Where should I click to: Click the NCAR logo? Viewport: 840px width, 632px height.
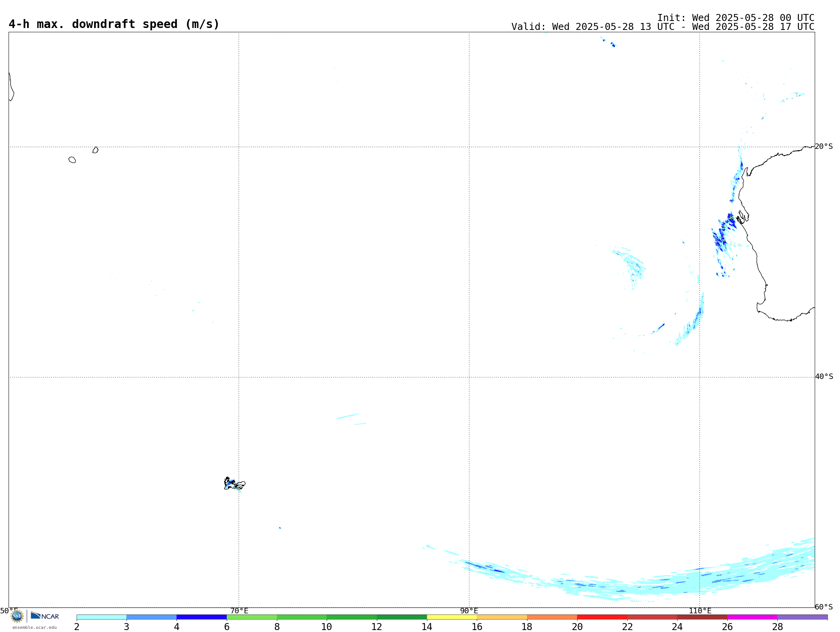[45, 616]
